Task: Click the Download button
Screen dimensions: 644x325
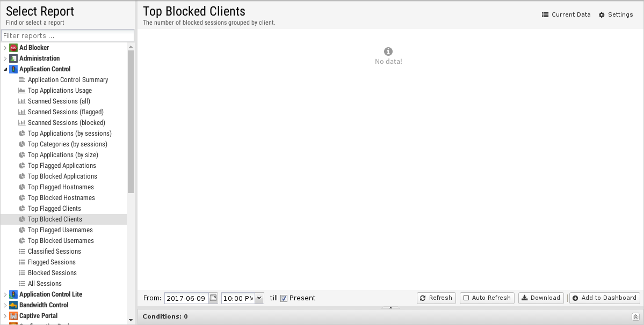Action: (541, 298)
